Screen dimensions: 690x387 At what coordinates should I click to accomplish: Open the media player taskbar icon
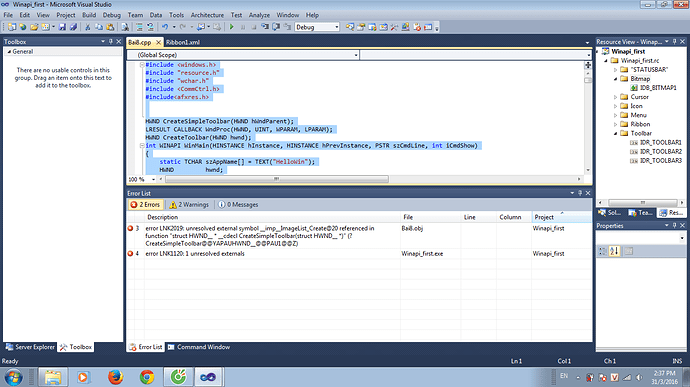84,377
